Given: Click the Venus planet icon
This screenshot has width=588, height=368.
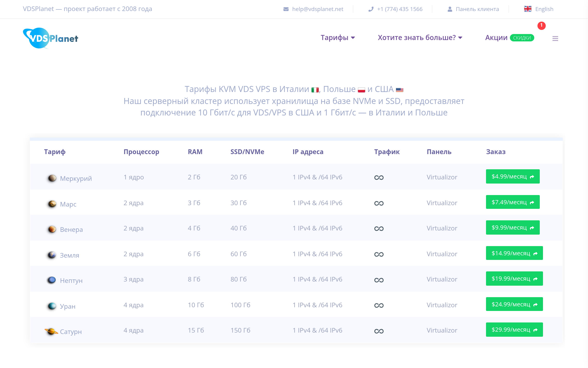Looking at the screenshot, I should [x=52, y=229].
